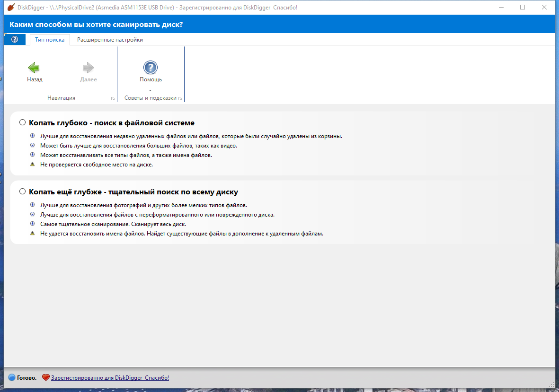Viewport: 559px width, 392px height.
Task: Open Помощь help with question mark icon
Action: tap(151, 67)
